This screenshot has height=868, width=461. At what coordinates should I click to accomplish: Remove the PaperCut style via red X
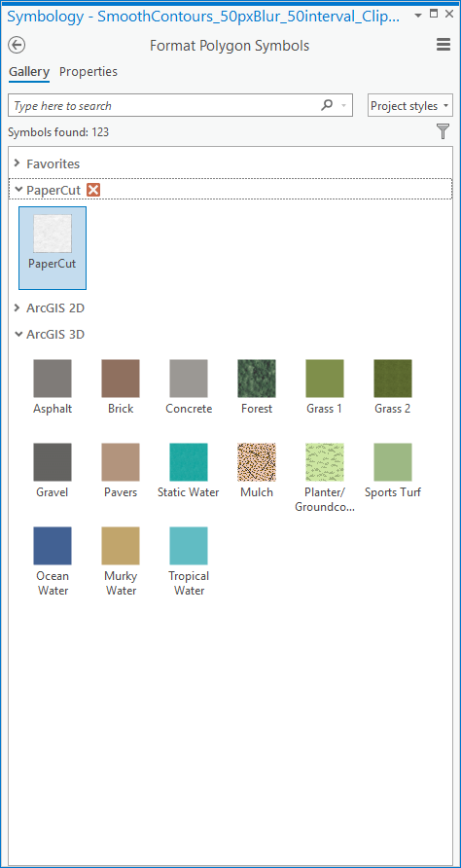93,190
